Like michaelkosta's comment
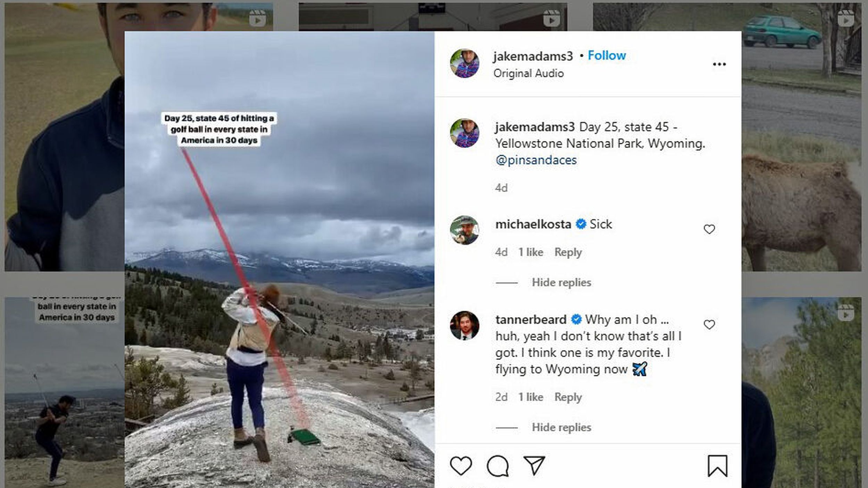 709,229
